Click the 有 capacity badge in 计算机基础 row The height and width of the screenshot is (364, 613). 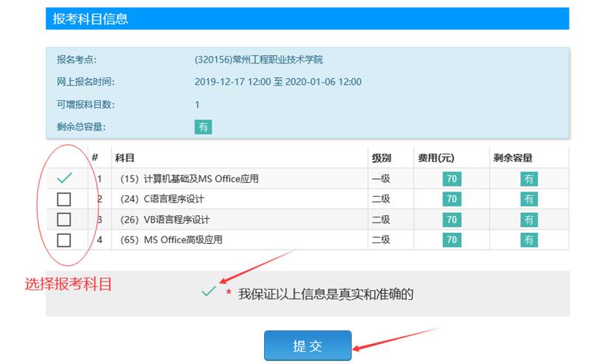[x=529, y=179]
